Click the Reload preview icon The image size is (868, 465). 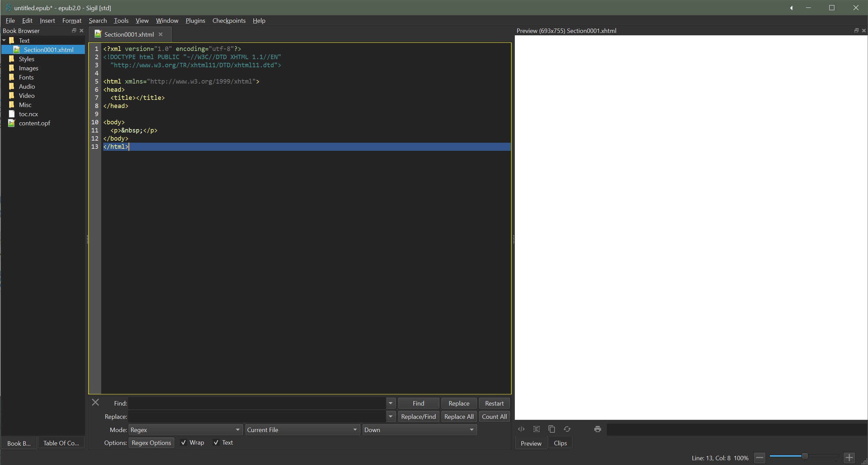click(x=567, y=429)
